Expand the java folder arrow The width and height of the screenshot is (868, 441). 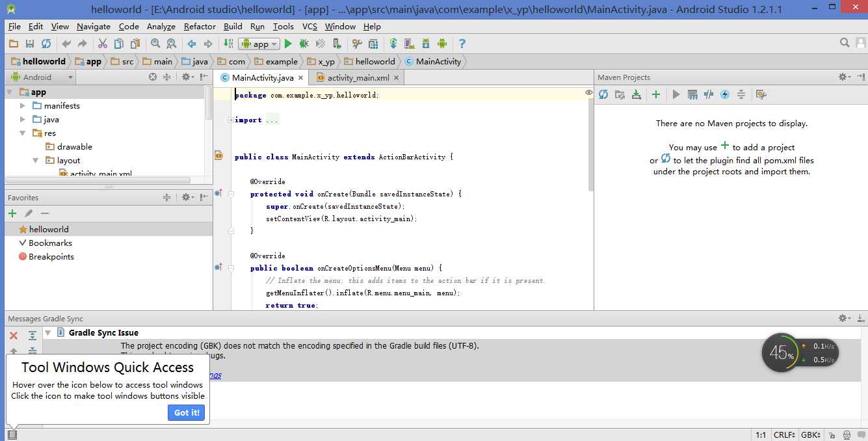click(23, 119)
